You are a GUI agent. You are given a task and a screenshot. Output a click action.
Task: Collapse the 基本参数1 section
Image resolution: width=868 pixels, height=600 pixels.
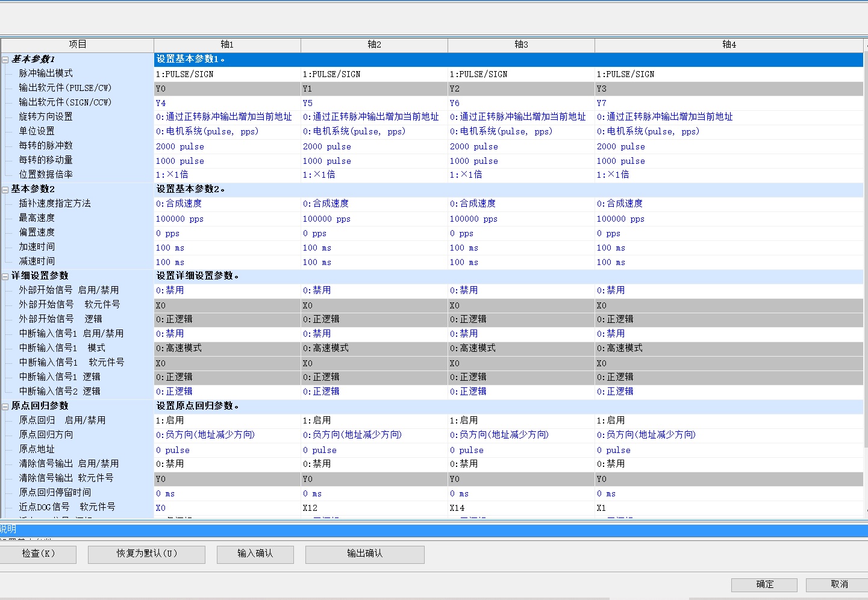point(5,60)
